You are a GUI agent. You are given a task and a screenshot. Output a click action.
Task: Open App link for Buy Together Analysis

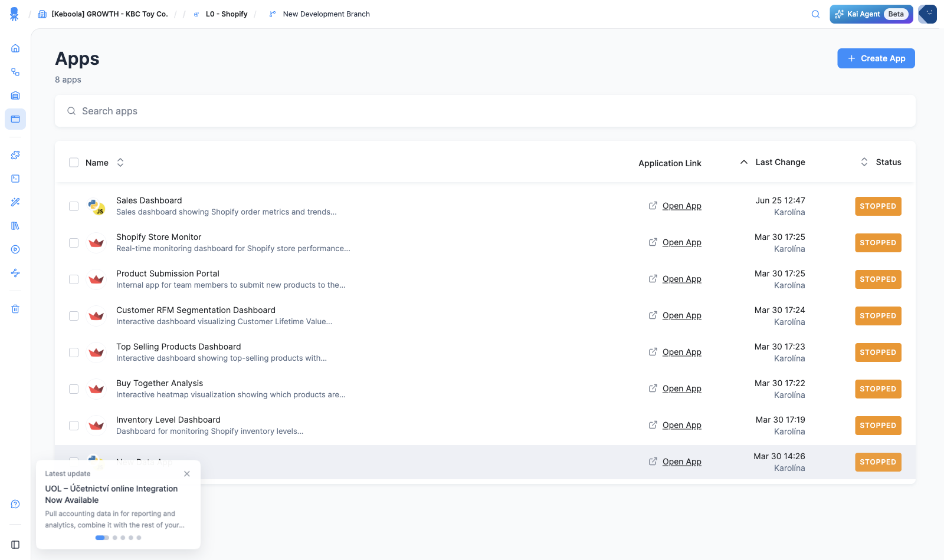tap(682, 388)
